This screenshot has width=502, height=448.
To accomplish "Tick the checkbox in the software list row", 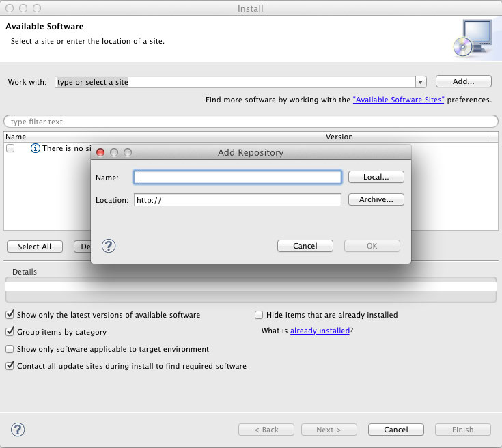I will coord(10,148).
